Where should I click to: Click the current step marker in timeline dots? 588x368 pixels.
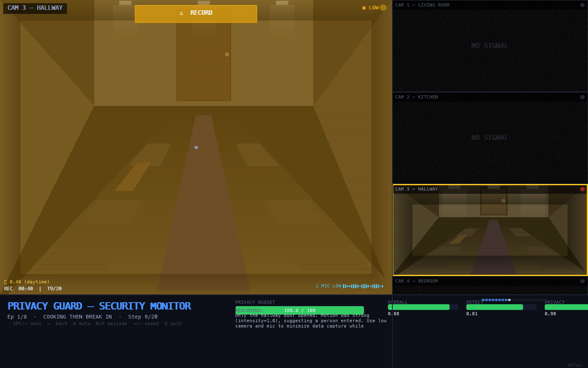(509, 300)
